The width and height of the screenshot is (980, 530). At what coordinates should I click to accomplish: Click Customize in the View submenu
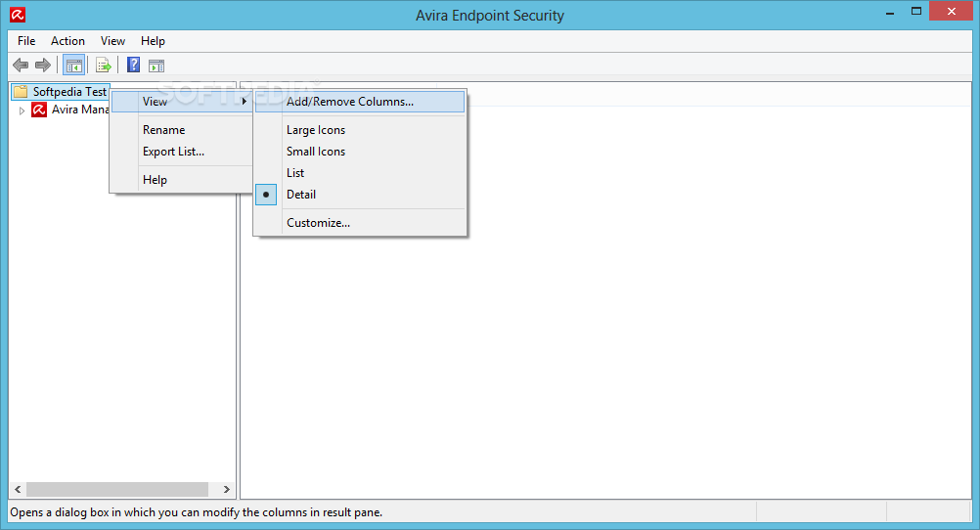pyautogui.click(x=318, y=223)
